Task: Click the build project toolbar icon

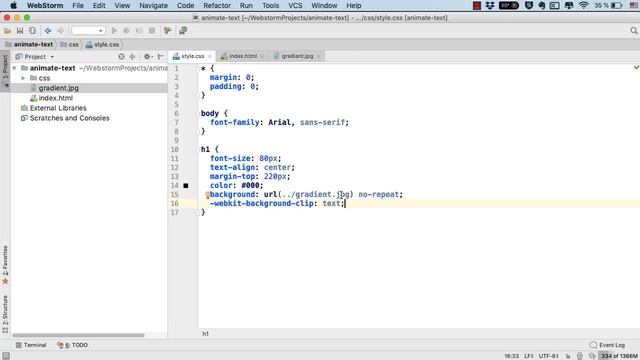Action: pos(183,31)
